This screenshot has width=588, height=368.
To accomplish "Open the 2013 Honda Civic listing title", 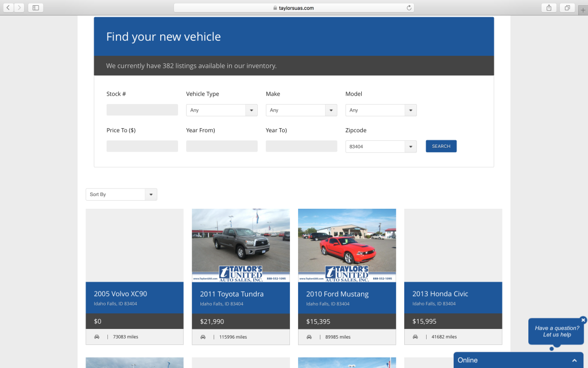I will [x=440, y=294].
